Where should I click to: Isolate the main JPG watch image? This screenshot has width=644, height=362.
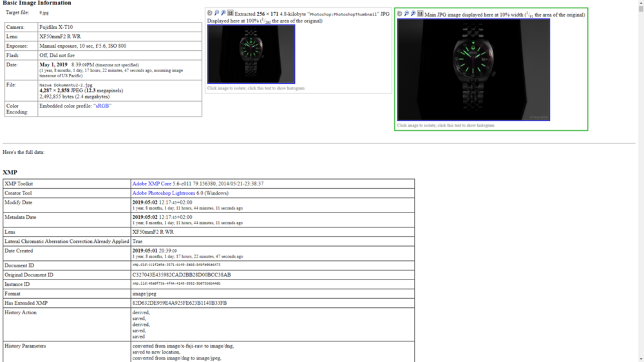[x=473, y=70]
